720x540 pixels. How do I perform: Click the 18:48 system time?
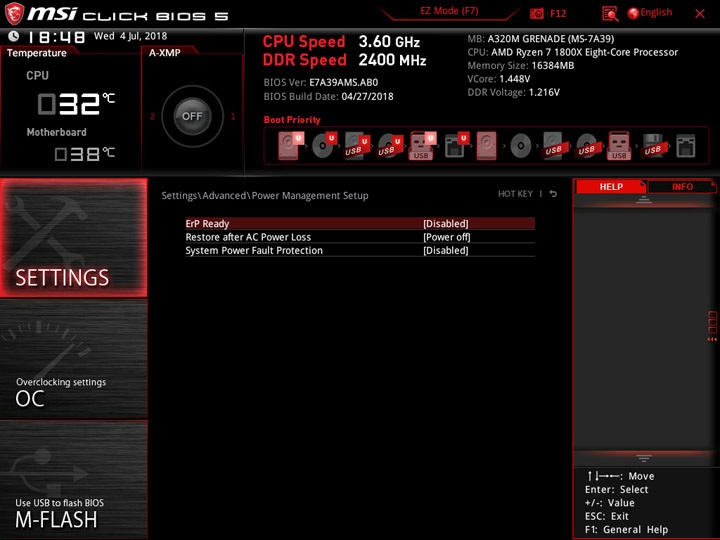(x=56, y=37)
